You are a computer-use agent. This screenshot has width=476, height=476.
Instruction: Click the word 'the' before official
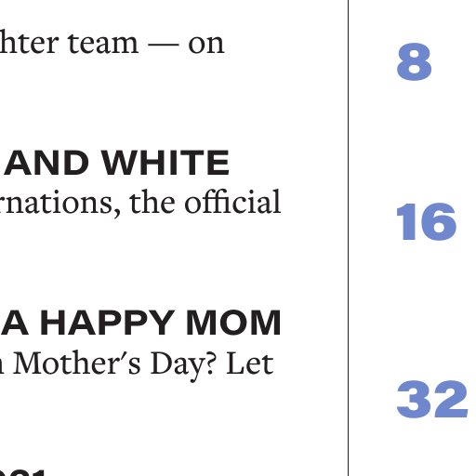click(152, 202)
